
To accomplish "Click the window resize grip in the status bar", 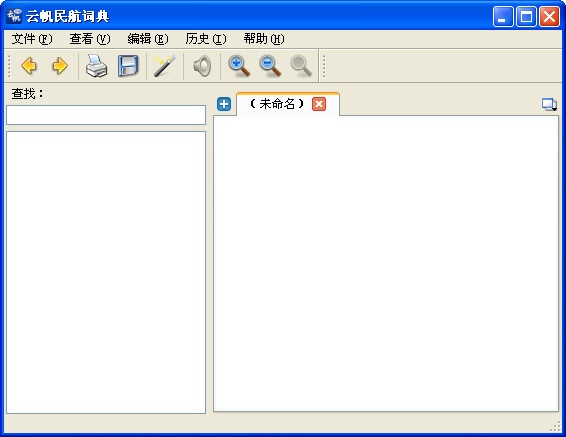I will pyautogui.click(x=555, y=426).
